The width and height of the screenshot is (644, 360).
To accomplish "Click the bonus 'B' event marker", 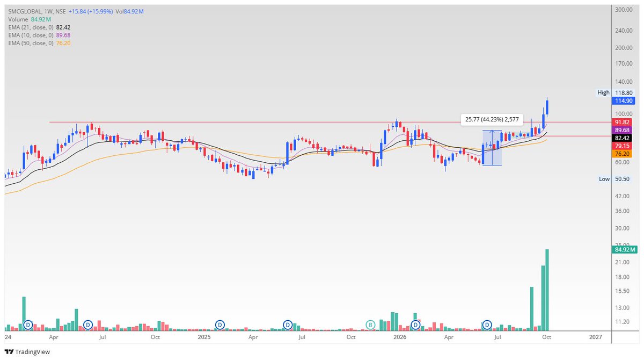I will tap(370, 325).
